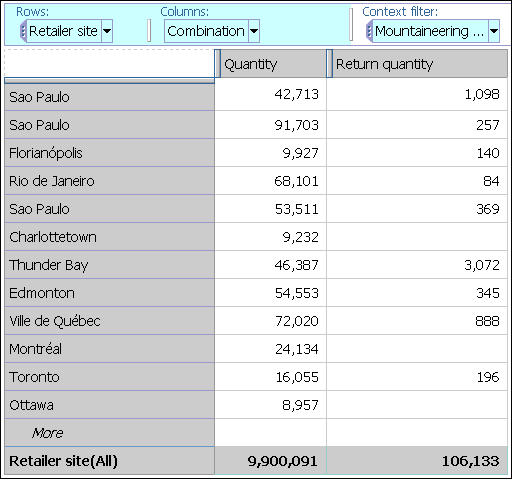Click the divider before Context filter
Image resolution: width=512 pixels, height=479 pixels.
point(351,24)
